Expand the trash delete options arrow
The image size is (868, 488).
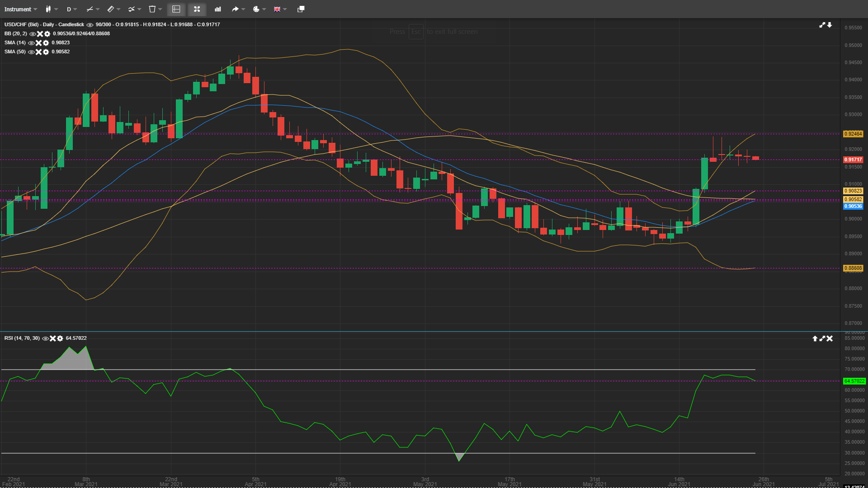160,9
